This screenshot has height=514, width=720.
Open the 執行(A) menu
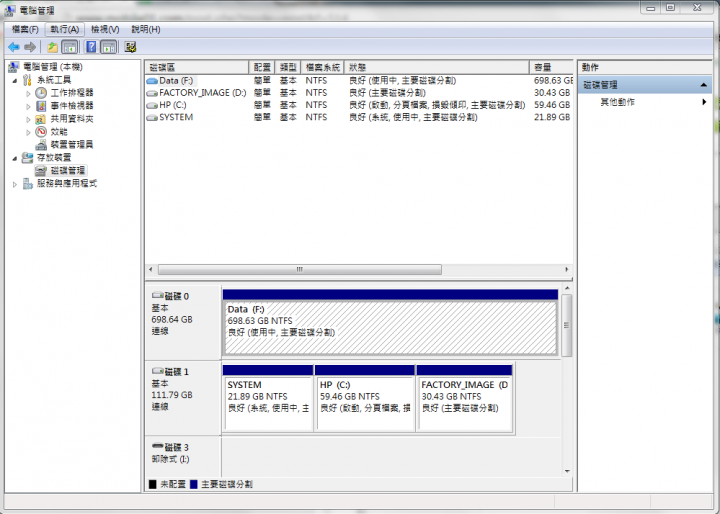[65, 29]
